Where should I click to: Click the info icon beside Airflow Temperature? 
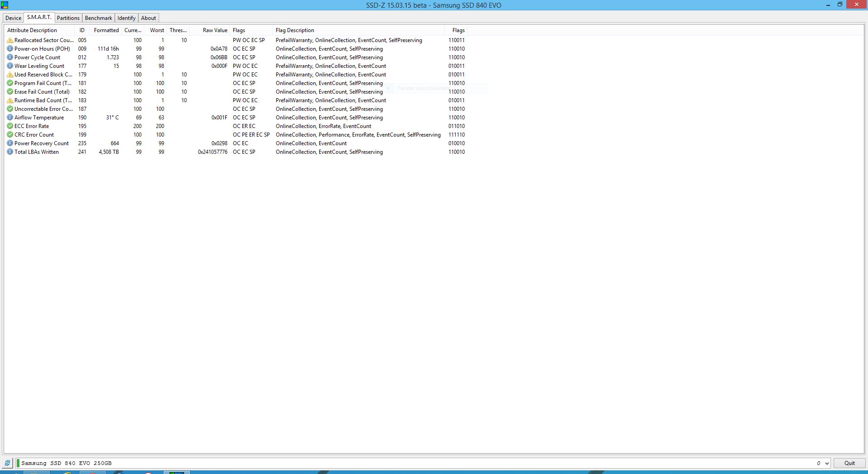(10, 118)
